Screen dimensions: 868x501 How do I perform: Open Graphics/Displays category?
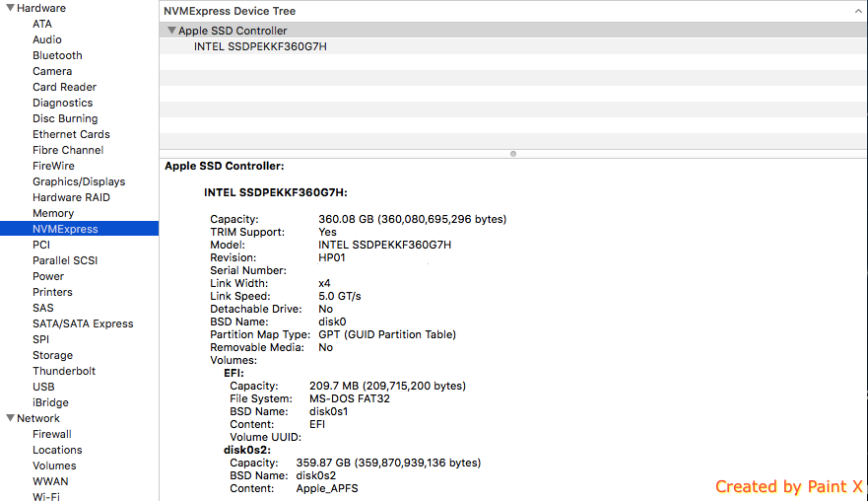79,181
